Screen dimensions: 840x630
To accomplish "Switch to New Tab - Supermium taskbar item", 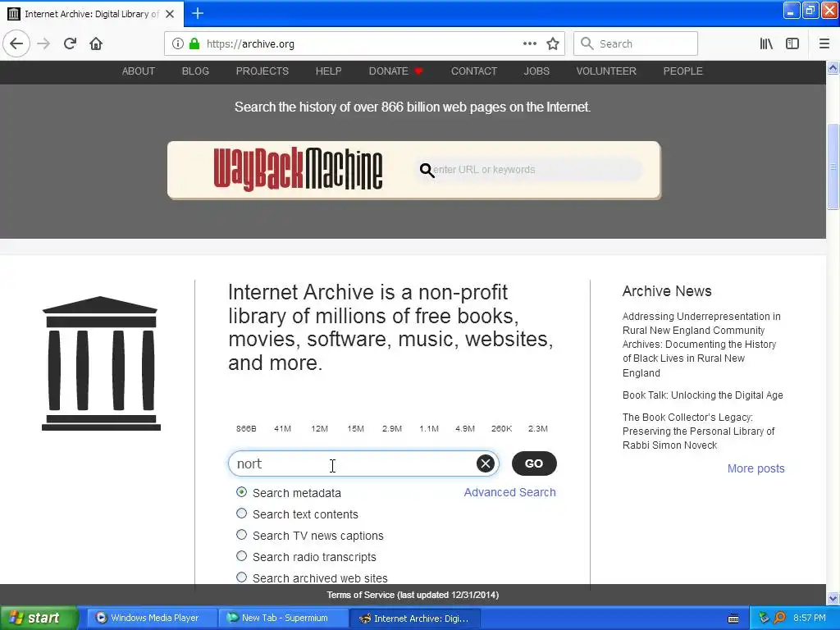I will (283, 619).
